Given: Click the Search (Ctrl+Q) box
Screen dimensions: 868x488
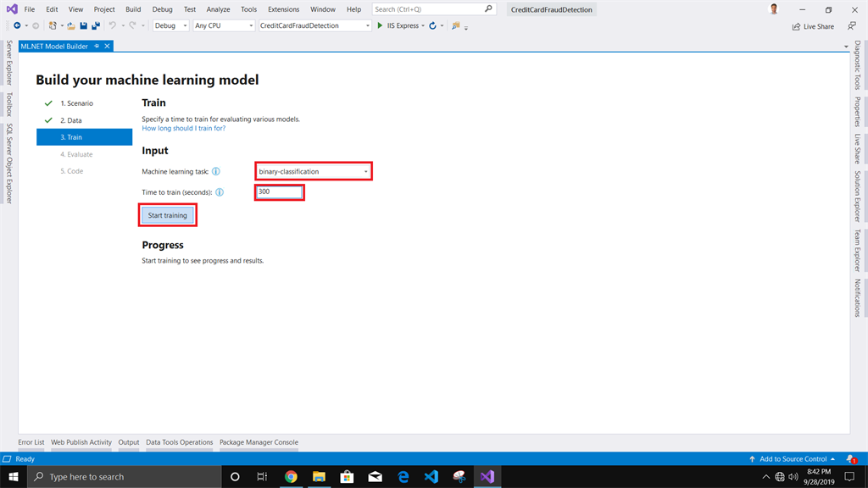Looking at the screenshot, I should (433, 8).
